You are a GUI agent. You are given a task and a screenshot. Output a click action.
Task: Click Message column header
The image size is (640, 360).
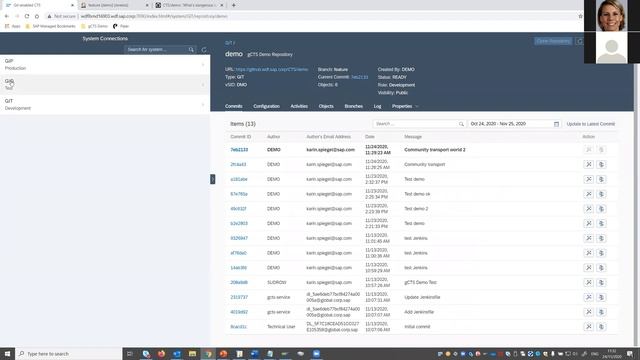coord(413,137)
